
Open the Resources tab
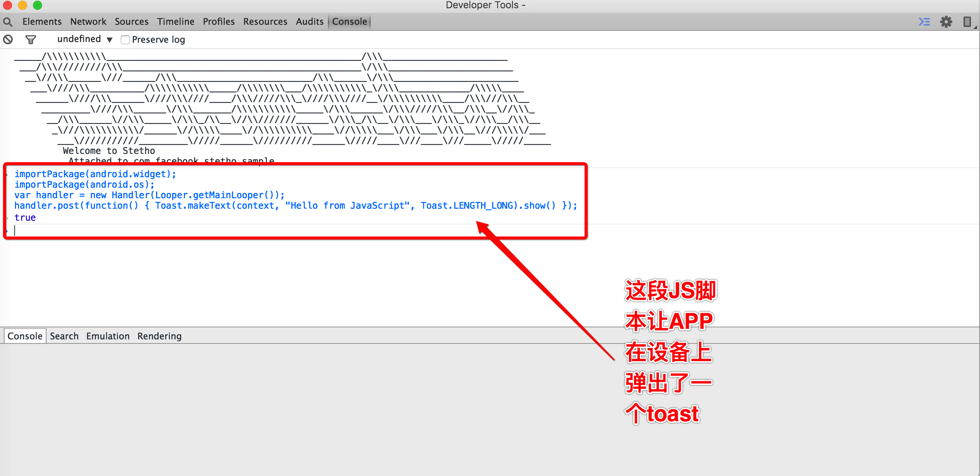click(265, 22)
